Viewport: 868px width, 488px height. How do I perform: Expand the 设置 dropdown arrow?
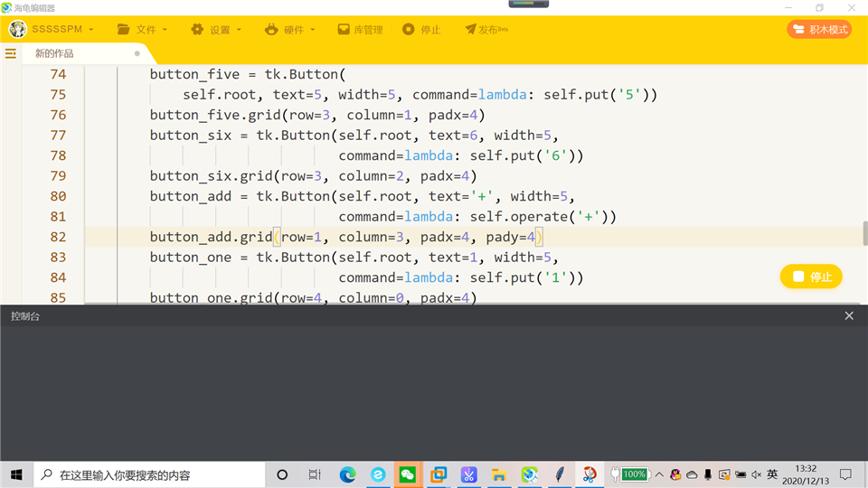(x=239, y=30)
